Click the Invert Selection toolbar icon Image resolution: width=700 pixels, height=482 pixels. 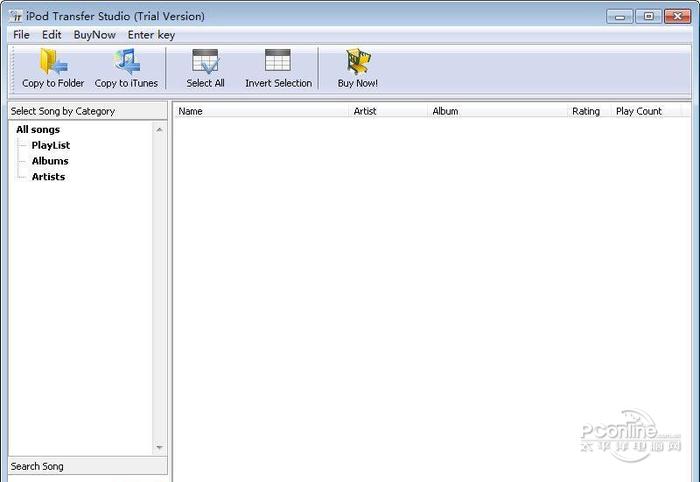coord(278,60)
